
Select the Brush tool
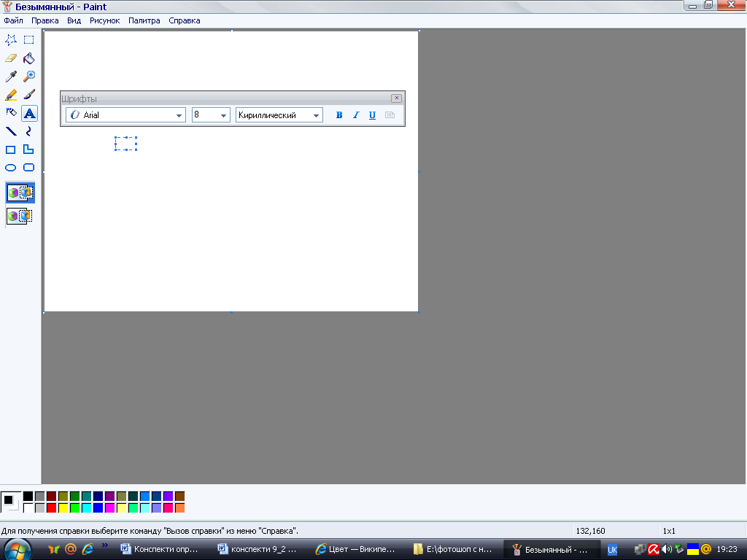pos(29,95)
